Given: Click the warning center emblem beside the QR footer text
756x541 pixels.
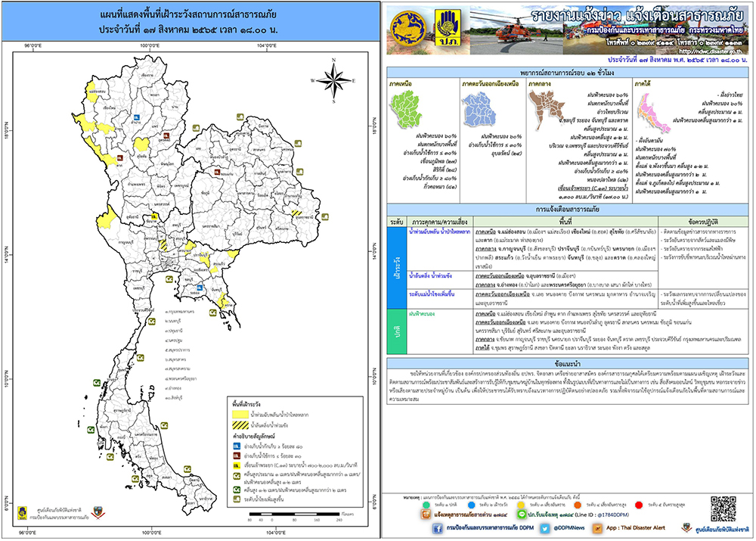Looking at the screenshot, I should click(x=686, y=528).
